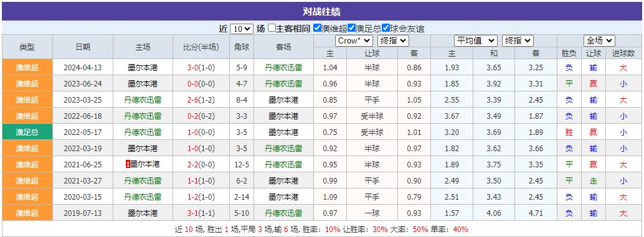644x237 pixels.
Task: Select the handicap cell 一球
Action: (372, 213)
